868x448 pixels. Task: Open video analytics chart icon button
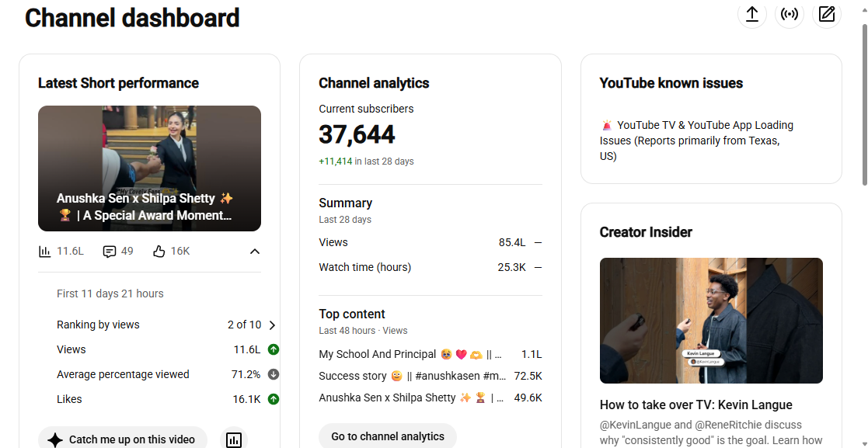click(234, 439)
